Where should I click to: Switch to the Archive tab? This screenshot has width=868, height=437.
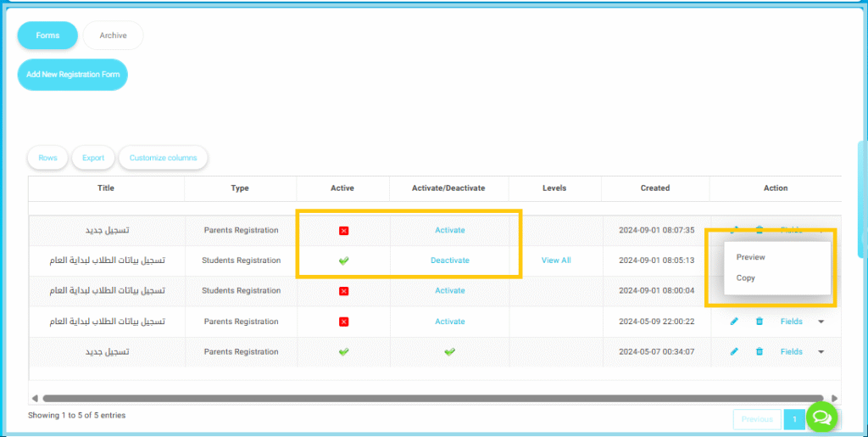tap(113, 36)
